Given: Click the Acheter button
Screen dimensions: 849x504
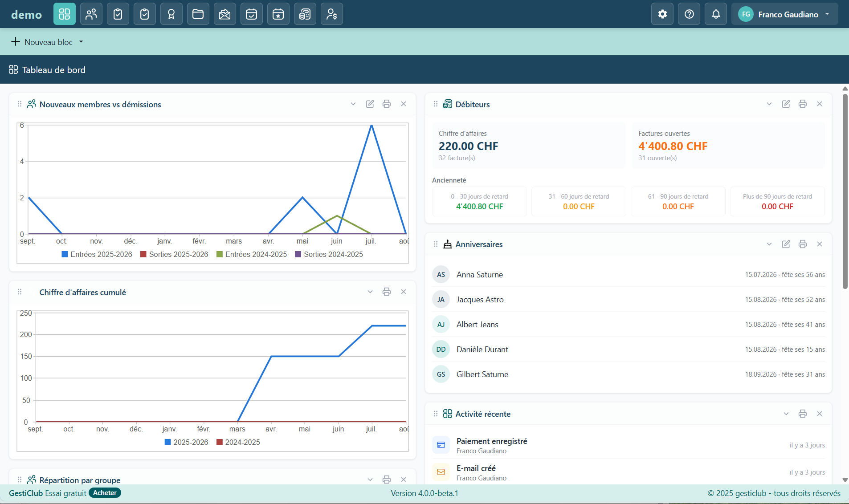Looking at the screenshot, I should click(x=105, y=493).
